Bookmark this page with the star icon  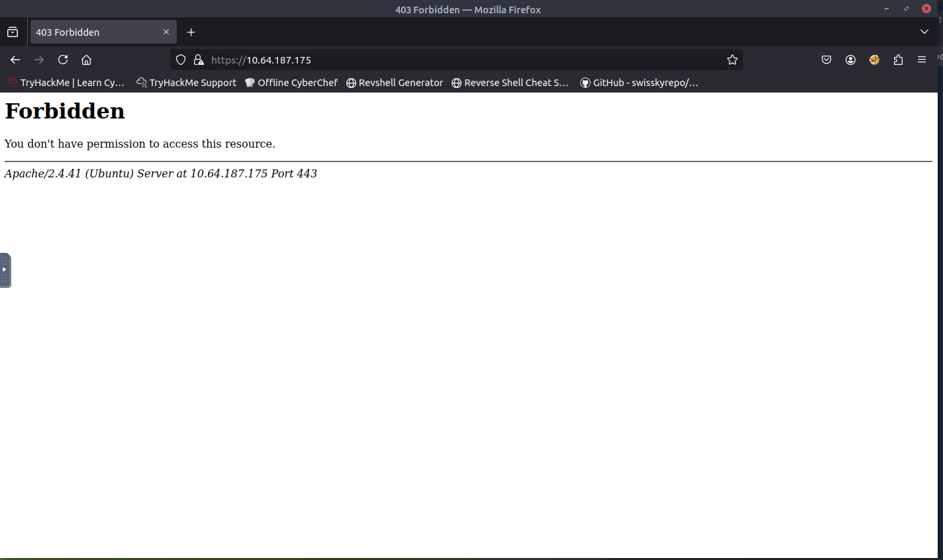[732, 60]
